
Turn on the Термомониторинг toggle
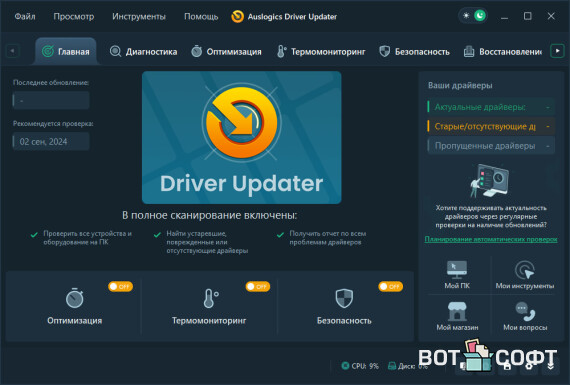click(258, 286)
